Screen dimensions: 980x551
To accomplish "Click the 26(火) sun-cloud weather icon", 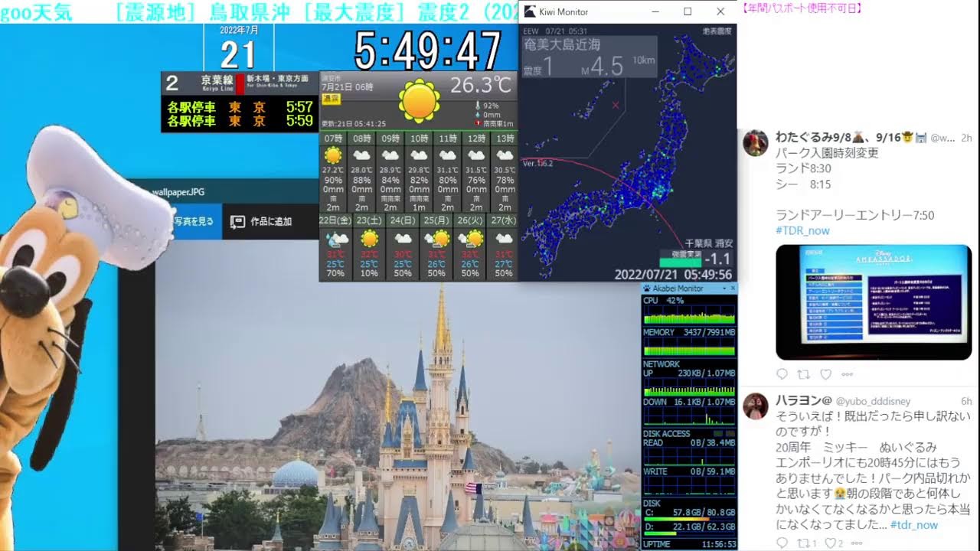I will (471, 239).
